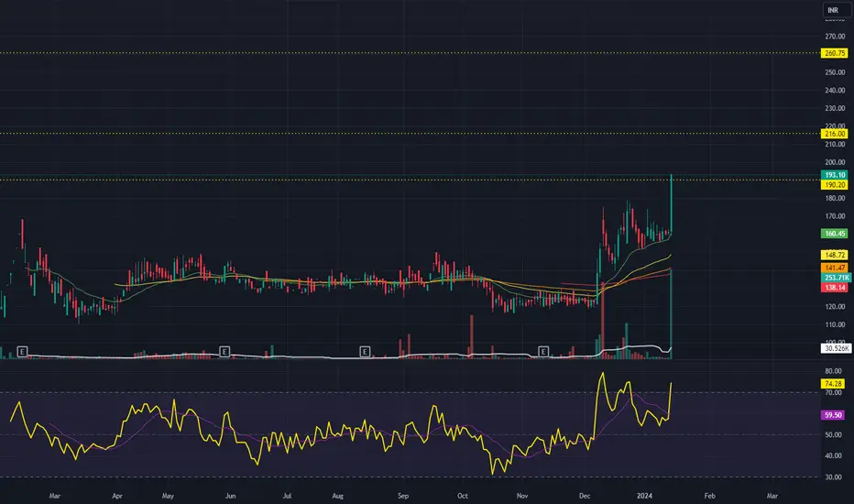Select the 210.00 price axis label

835,145
